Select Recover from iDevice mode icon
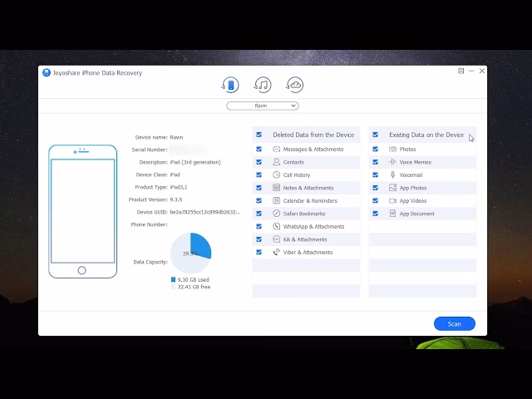This screenshot has width=532, height=399. tap(230, 85)
